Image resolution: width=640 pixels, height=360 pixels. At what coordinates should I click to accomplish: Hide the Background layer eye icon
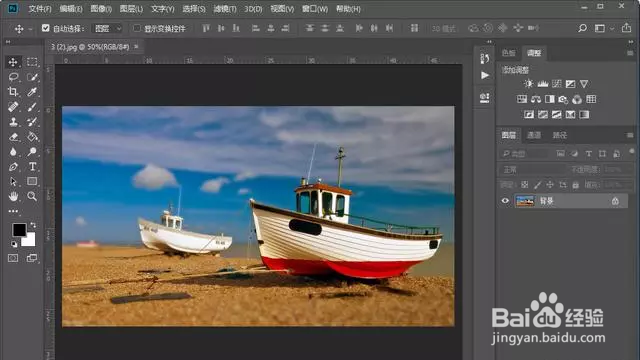(505, 201)
